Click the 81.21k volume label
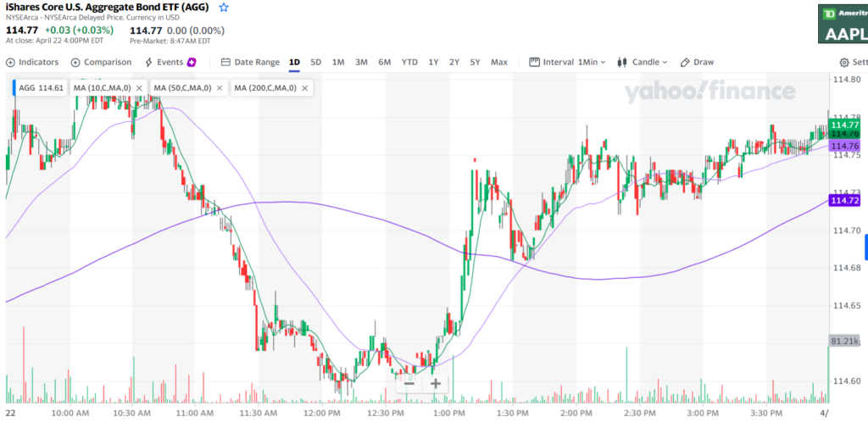The width and height of the screenshot is (868, 428). [845, 341]
